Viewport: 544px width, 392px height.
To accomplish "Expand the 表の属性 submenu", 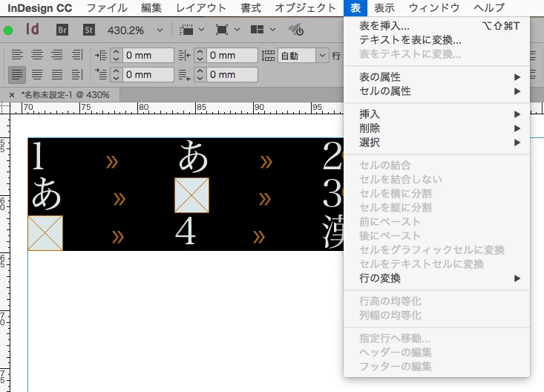I will coord(437,77).
